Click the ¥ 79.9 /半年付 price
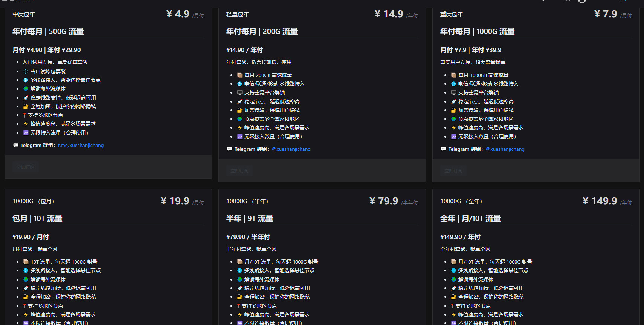This screenshot has height=325, width=644. click(x=394, y=201)
